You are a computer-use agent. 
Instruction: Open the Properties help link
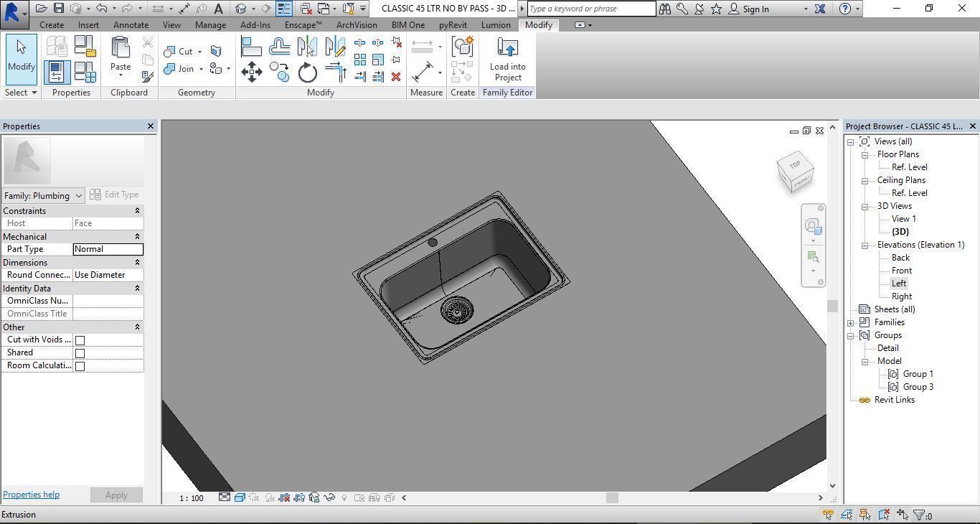pyautogui.click(x=32, y=495)
